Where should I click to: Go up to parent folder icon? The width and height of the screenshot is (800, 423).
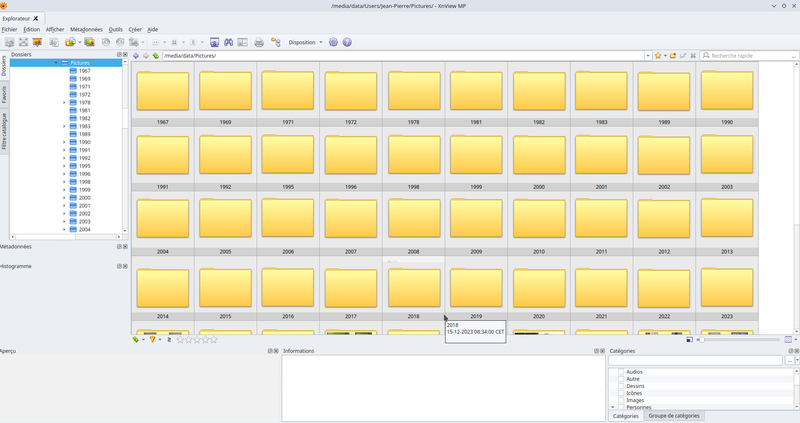pyautogui.click(x=156, y=56)
